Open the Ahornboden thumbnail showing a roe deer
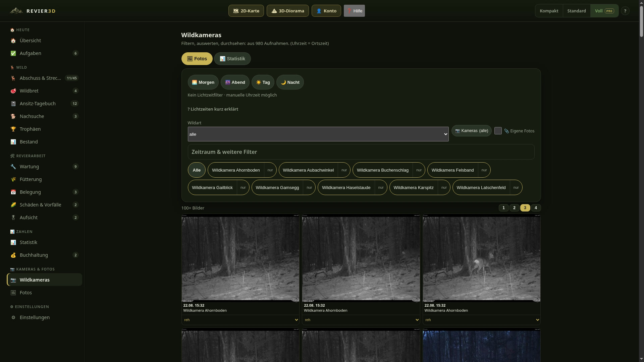 481,258
